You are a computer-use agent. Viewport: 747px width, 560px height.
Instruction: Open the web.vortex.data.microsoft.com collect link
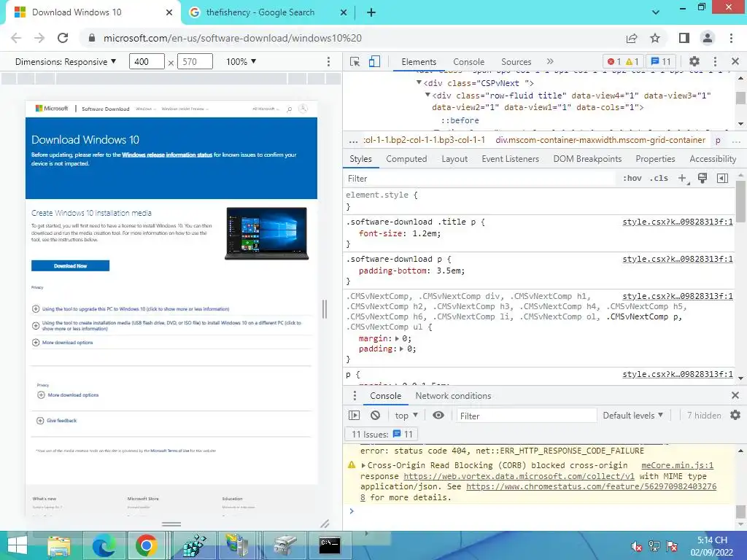point(519,476)
